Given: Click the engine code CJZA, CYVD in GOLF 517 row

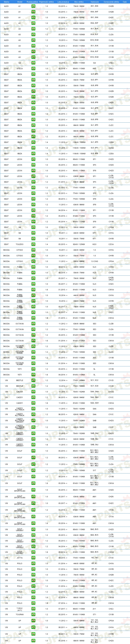Looking at the screenshot, I should click(111, 471).
